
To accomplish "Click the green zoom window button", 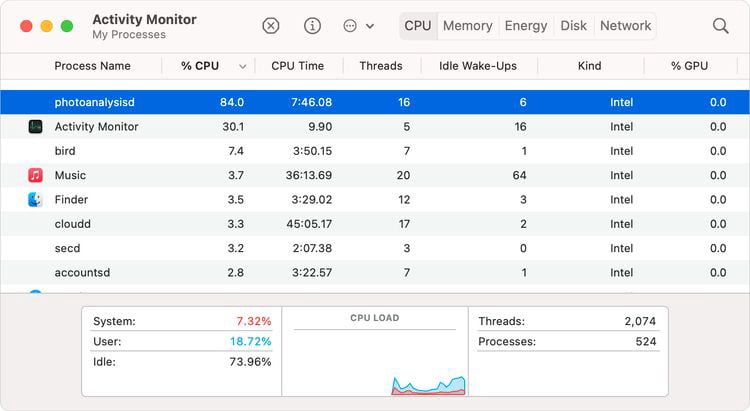I will pos(67,26).
